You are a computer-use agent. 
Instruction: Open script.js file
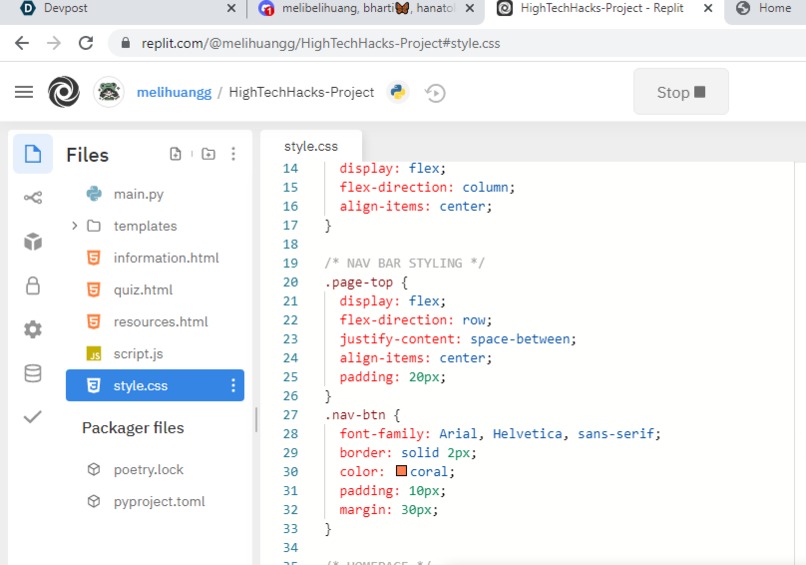155,354
